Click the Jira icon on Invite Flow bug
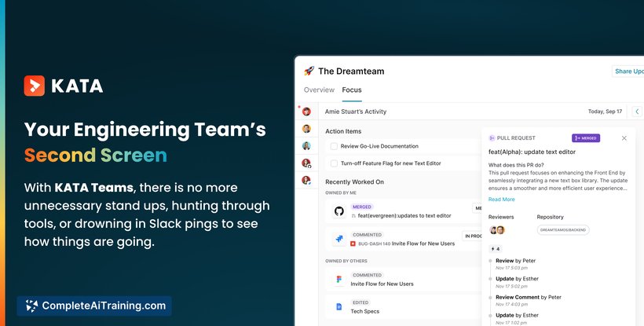 [x=338, y=239]
